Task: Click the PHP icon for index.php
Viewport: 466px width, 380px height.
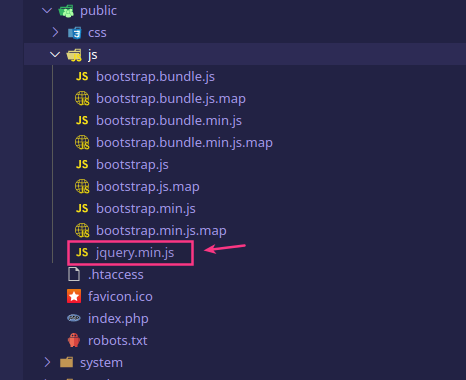Action: point(74,318)
